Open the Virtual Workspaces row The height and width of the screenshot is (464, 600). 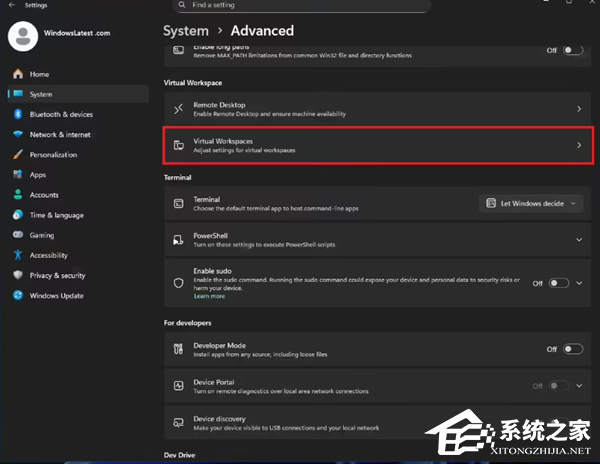pyautogui.click(x=378, y=145)
